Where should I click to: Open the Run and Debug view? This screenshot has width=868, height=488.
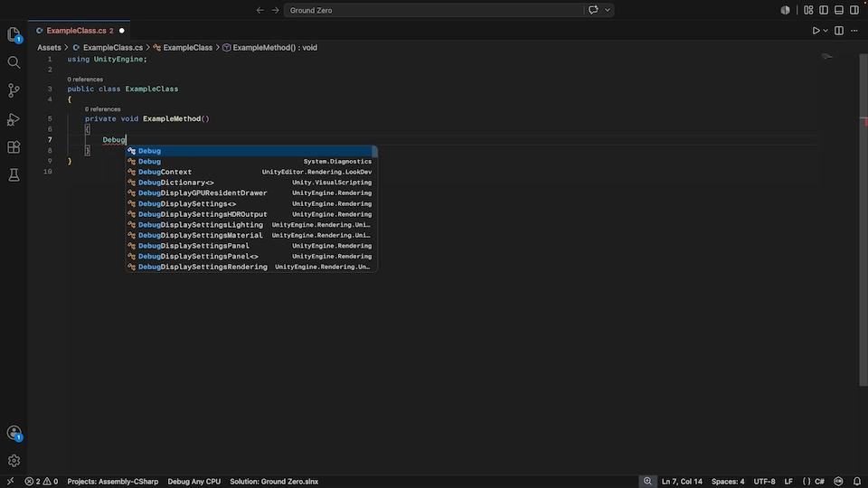14,119
